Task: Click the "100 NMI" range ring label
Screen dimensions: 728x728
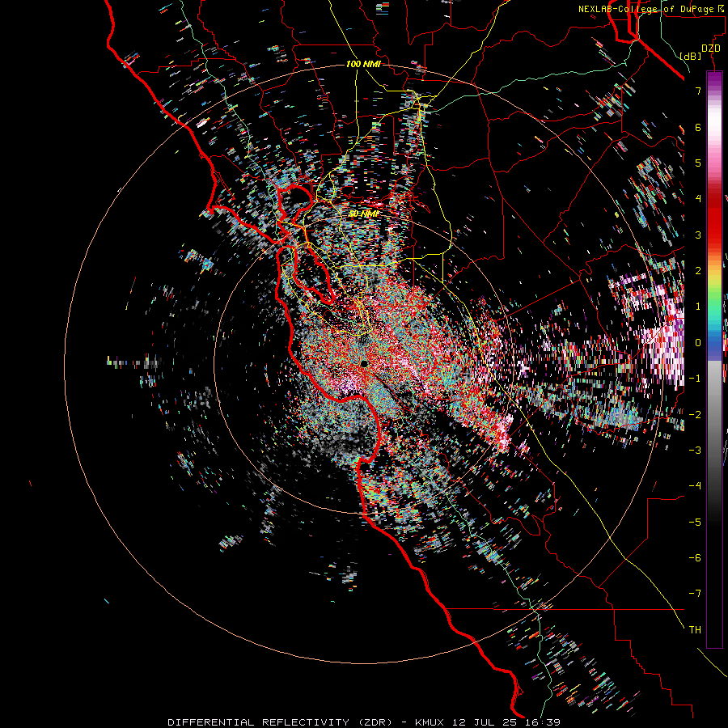Action: point(363,64)
